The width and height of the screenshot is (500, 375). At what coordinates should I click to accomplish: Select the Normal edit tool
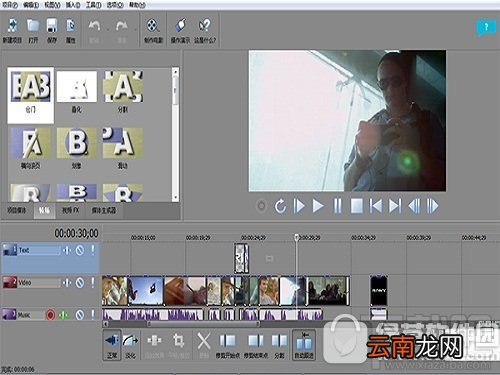[112, 345]
